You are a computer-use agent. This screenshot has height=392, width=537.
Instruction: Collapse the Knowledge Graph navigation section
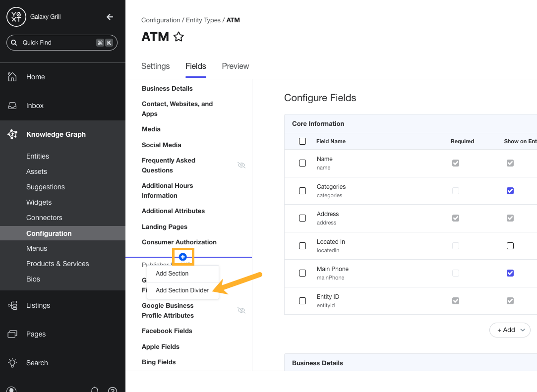[x=56, y=134]
